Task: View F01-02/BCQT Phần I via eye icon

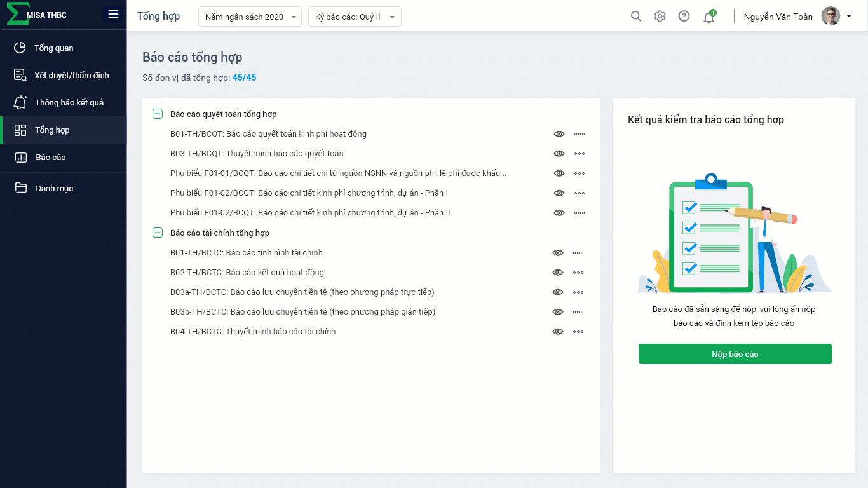Action: [x=559, y=193]
